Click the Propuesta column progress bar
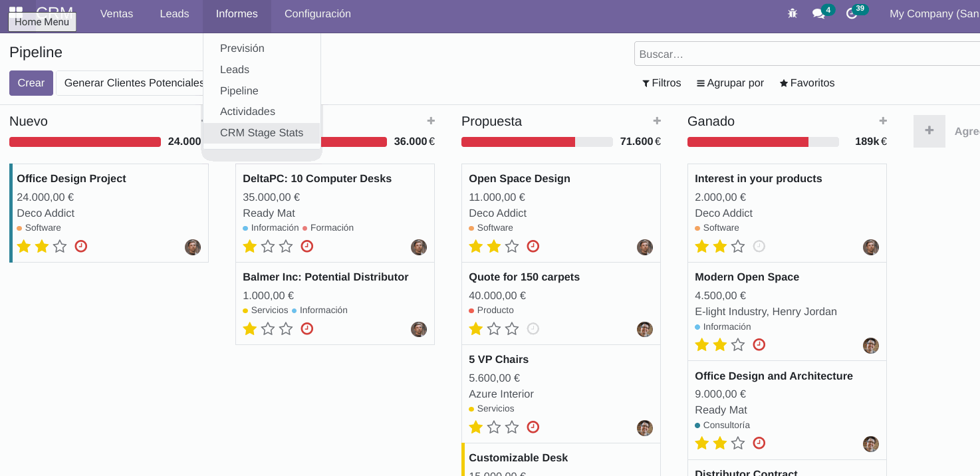The height and width of the screenshot is (476, 980). coord(537,142)
